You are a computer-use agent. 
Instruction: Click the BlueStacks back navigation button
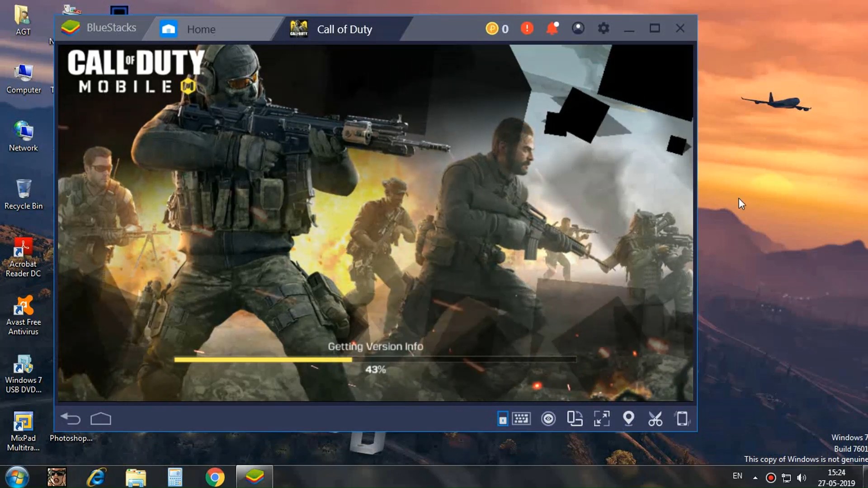(x=71, y=419)
